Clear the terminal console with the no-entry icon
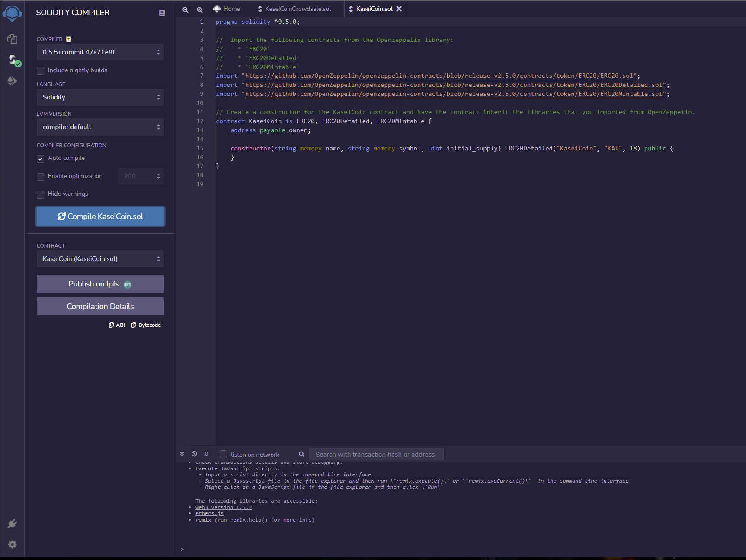746x560 pixels. tap(195, 454)
